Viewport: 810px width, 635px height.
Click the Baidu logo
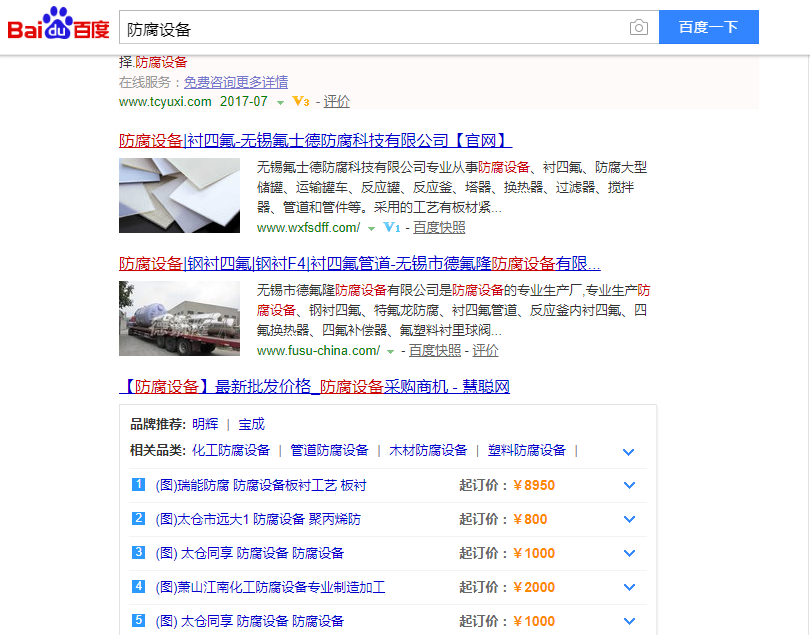point(58,27)
